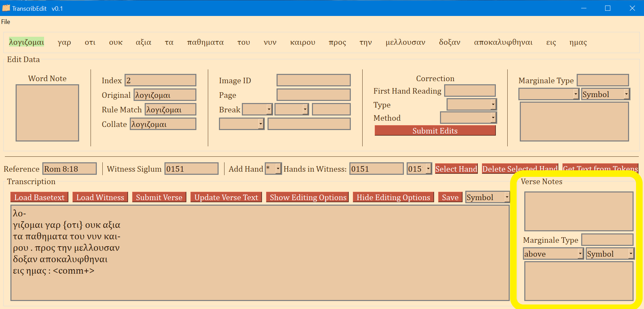Select the word token προς
This screenshot has width=644, height=309.
point(337,42)
